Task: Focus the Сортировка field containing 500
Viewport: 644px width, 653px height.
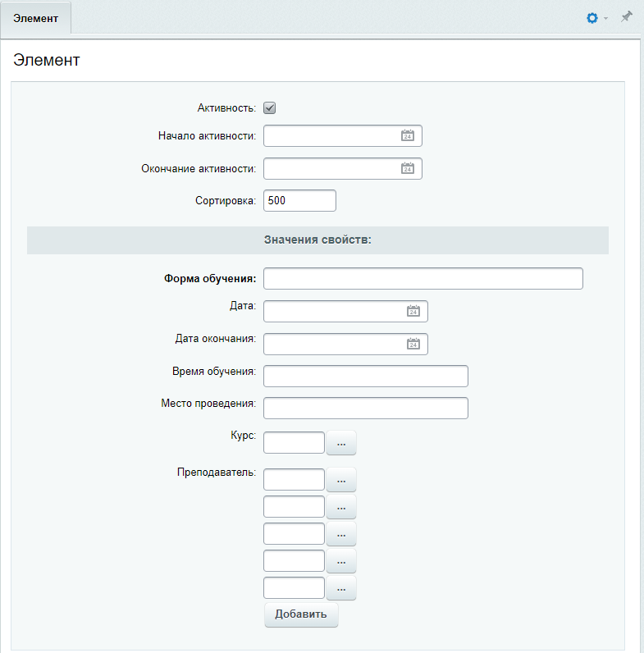Action: click(299, 201)
